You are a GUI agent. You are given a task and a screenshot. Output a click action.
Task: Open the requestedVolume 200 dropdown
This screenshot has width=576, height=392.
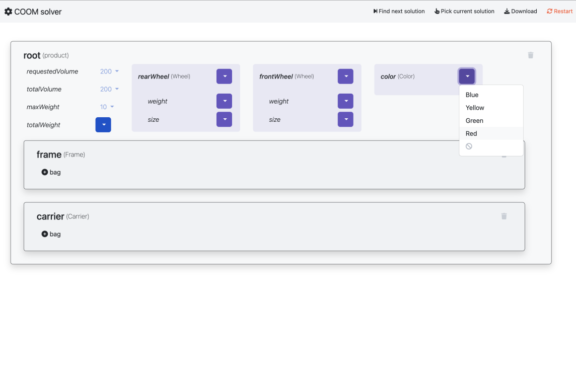(109, 71)
